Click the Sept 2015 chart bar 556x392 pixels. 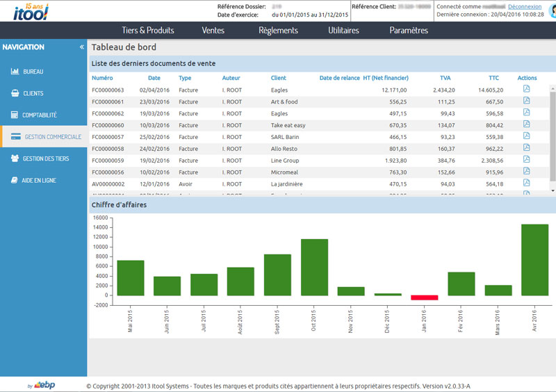click(x=277, y=275)
